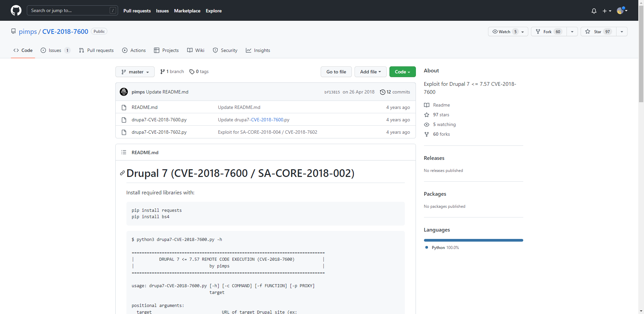Click the heading anchor link icon
Viewport: 644px width, 314px height.
click(122, 173)
